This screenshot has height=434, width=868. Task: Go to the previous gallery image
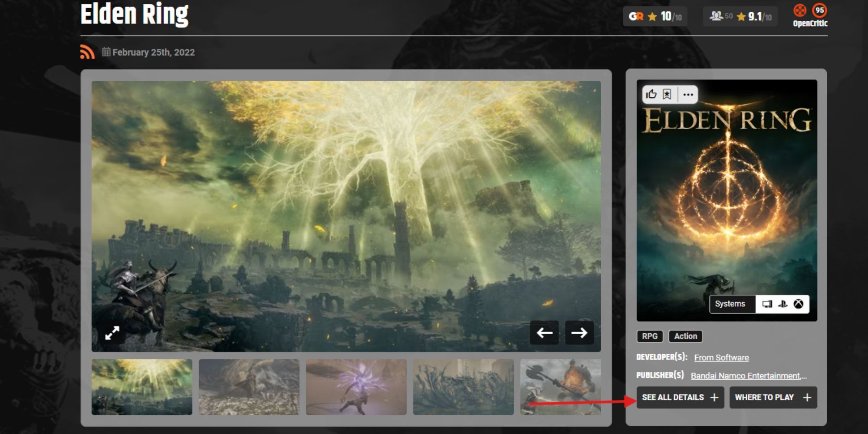544,333
